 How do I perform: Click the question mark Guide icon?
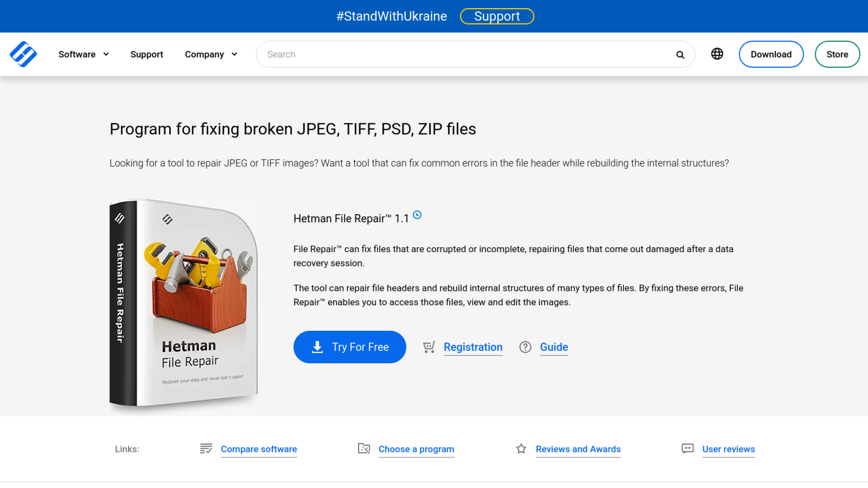[525, 347]
